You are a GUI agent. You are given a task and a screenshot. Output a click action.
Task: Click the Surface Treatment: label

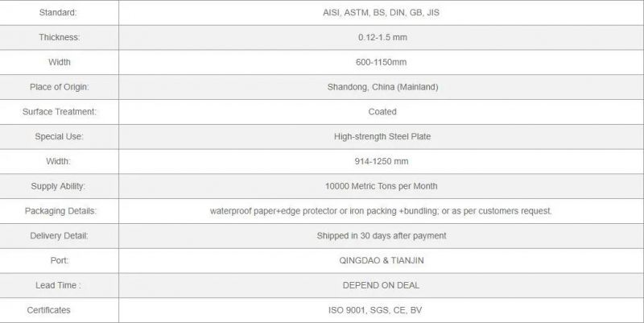(x=59, y=112)
